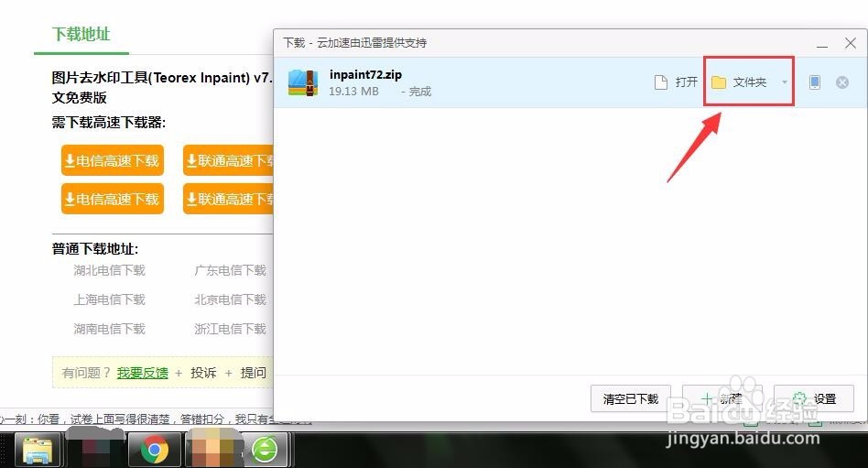Open Google Chrome from the taskbar
868x468 pixels.
155,450
